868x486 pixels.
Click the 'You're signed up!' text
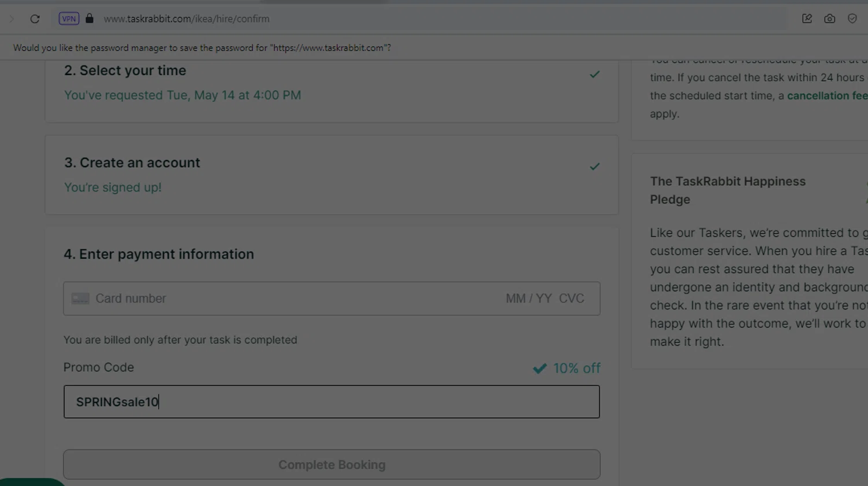click(113, 187)
